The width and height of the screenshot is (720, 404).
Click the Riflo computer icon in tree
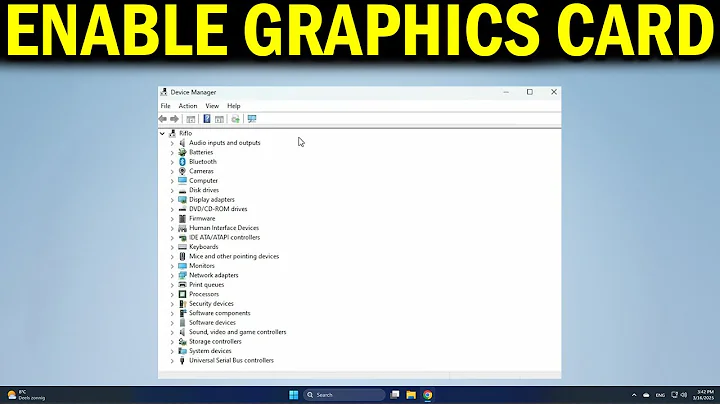173,133
